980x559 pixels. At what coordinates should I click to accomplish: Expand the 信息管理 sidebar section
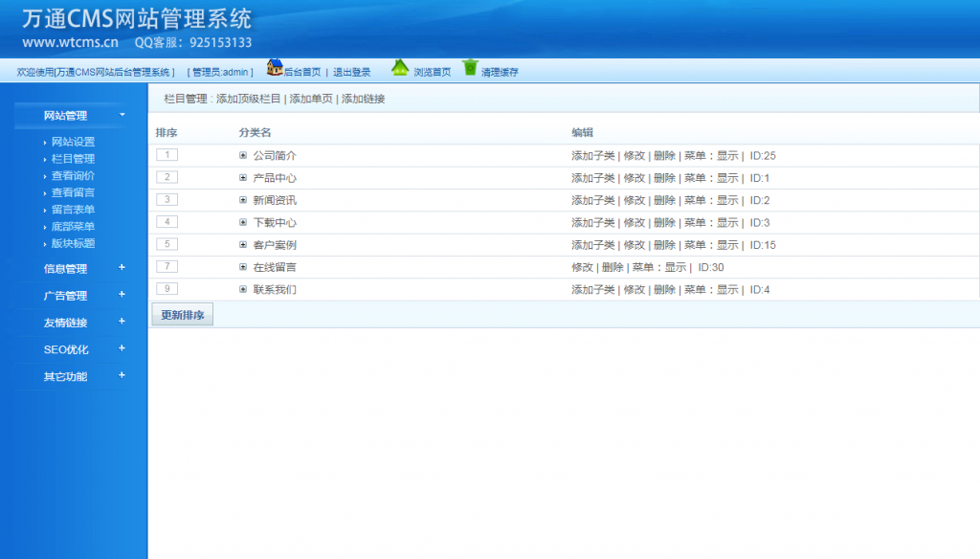pos(63,269)
